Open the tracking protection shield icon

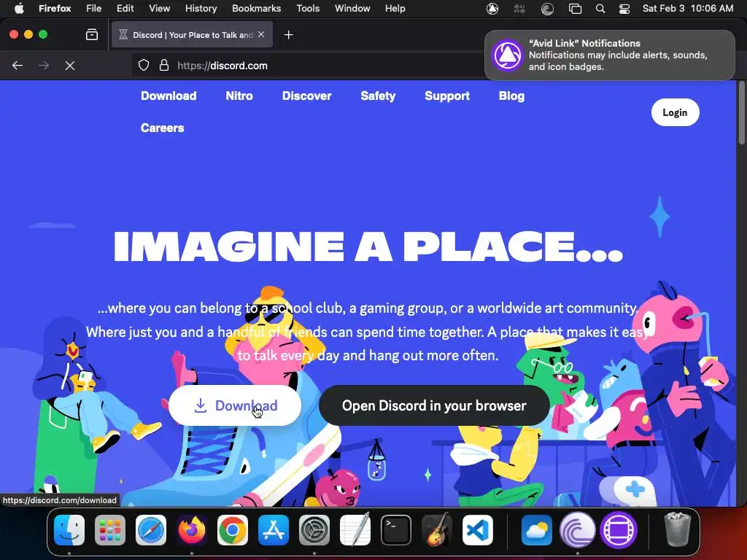tap(144, 65)
